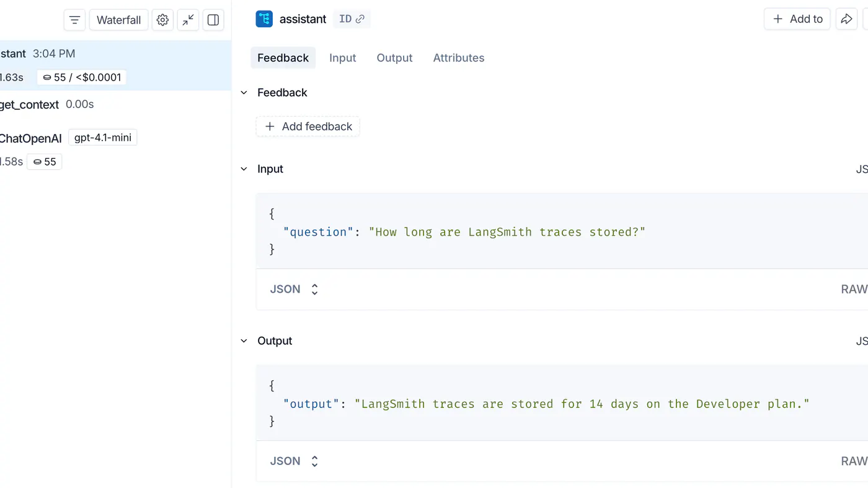Click the Output answer text value

coord(582,404)
